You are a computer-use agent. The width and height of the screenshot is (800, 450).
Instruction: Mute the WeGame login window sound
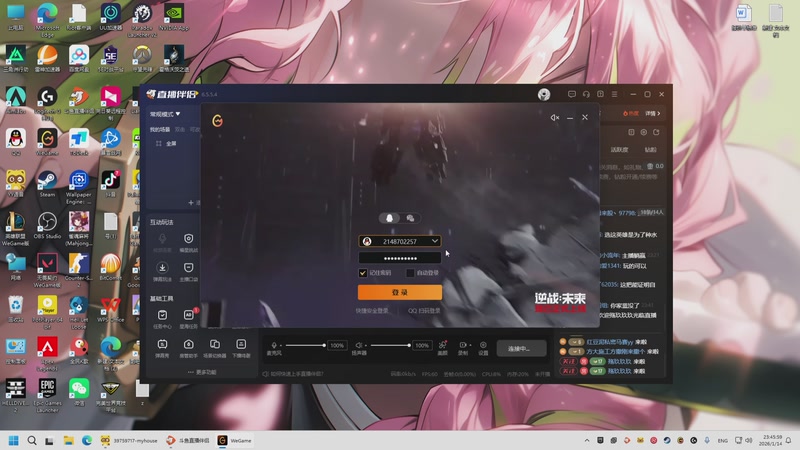(555, 117)
